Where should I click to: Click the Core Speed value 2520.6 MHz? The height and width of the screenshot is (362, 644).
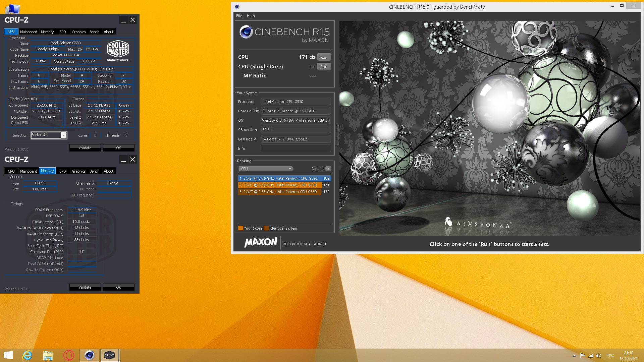click(46, 105)
